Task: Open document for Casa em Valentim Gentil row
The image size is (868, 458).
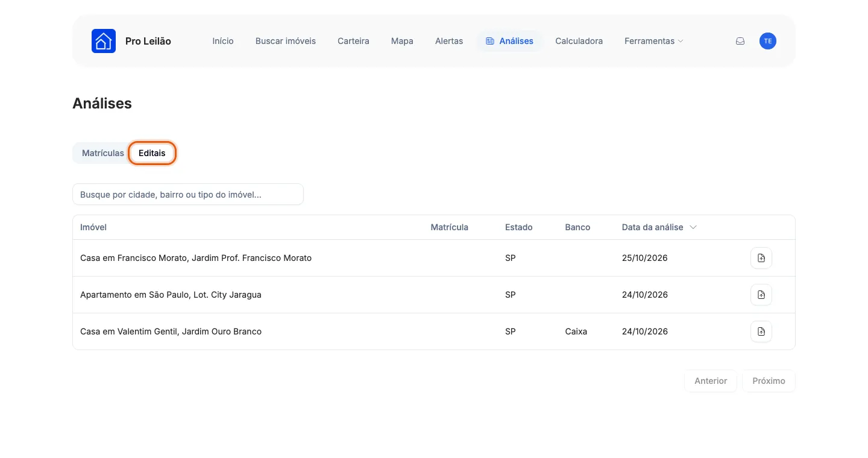Action: pos(761,331)
